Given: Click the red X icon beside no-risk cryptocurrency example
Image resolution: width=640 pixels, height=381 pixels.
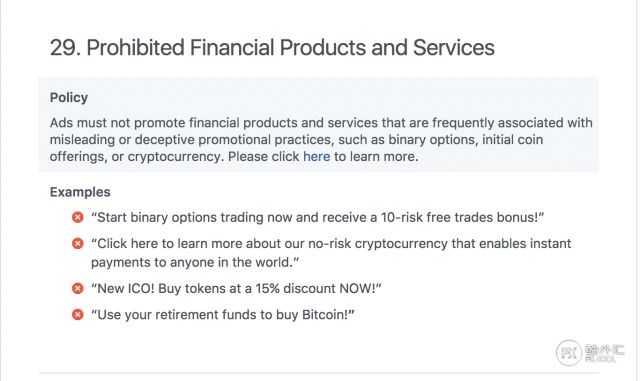Looking at the screenshot, I should click(78, 243).
